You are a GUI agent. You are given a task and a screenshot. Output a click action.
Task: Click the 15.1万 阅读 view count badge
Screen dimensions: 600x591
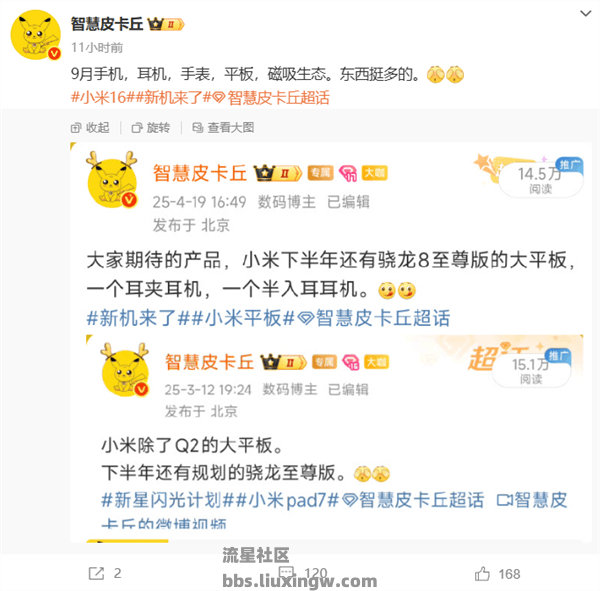pyautogui.click(x=531, y=371)
